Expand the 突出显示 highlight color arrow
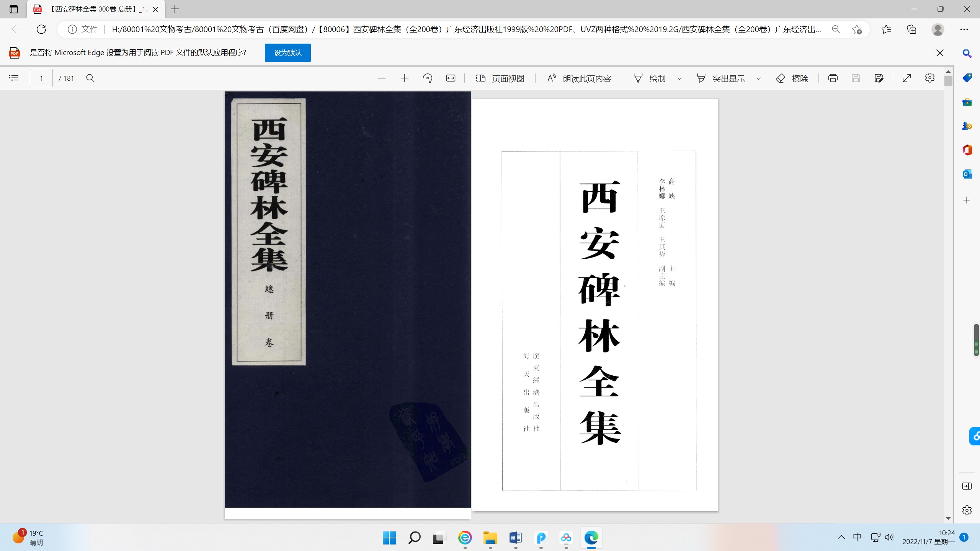The image size is (980, 551). (759, 78)
